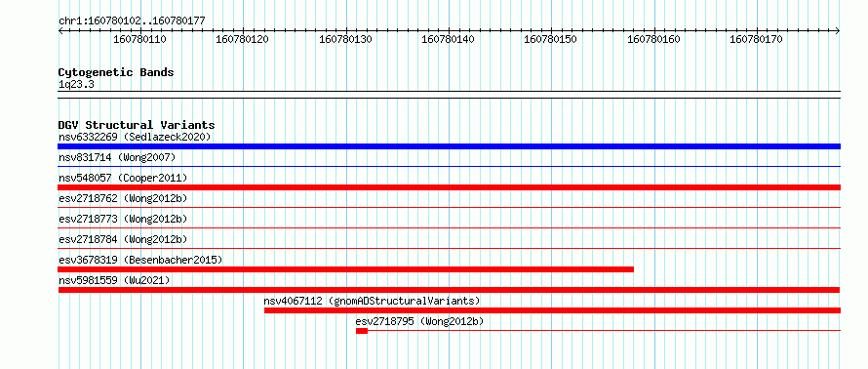Click the nsv6332269 (Sedlazeck2020) label
Viewport: 868px width, 369px height.
click(x=135, y=137)
